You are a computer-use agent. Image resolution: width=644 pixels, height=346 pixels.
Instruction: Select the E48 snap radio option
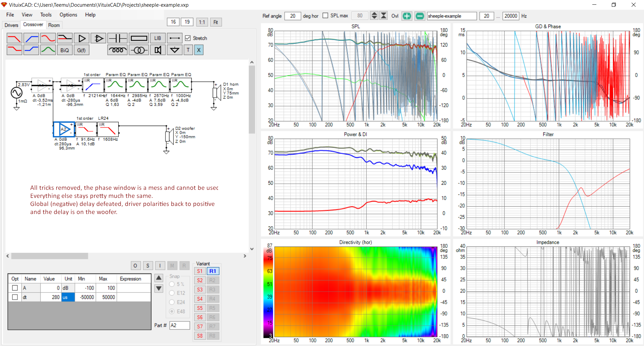pos(172,311)
